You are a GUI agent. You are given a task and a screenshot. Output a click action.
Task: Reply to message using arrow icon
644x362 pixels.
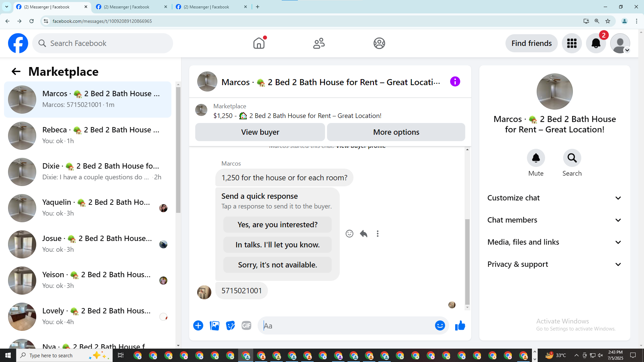pyautogui.click(x=364, y=234)
